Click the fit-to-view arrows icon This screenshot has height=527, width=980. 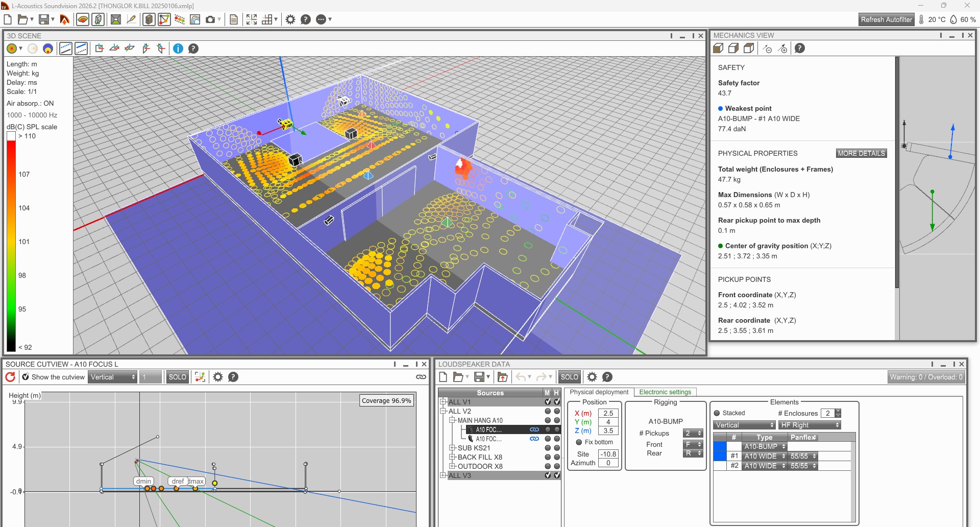tap(252, 19)
